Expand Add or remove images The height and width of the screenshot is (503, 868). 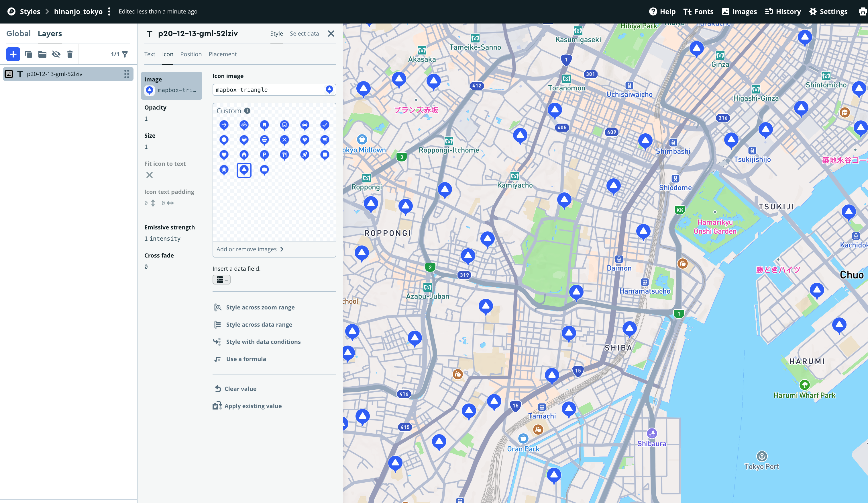250,249
